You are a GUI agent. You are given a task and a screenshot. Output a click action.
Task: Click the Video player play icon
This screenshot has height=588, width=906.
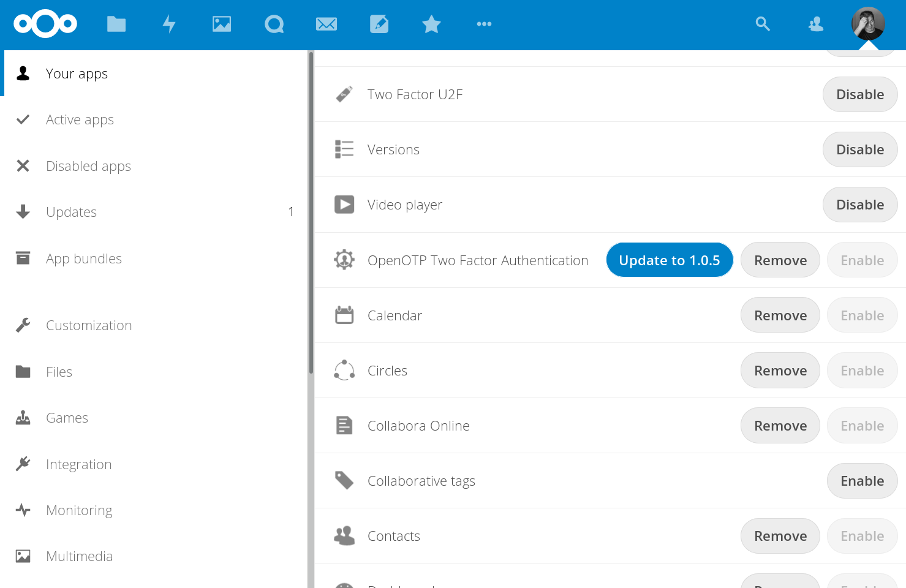[344, 205]
